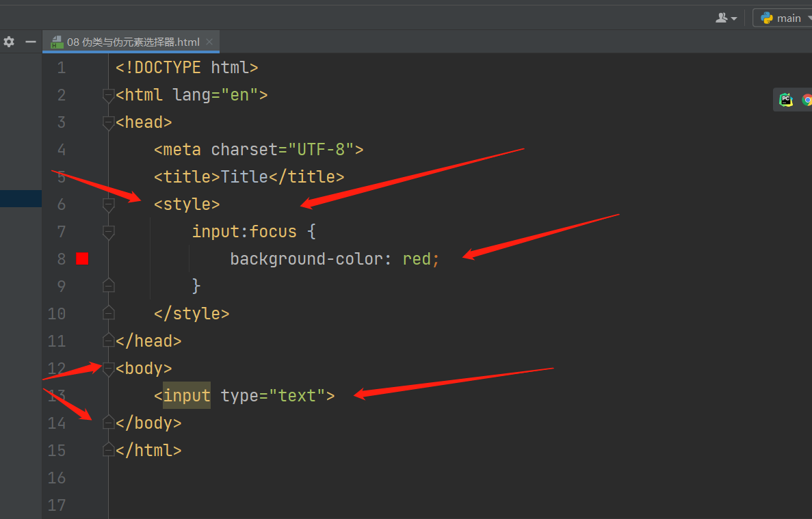
Task: Open the user account dropdown
Action: [726, 18]
